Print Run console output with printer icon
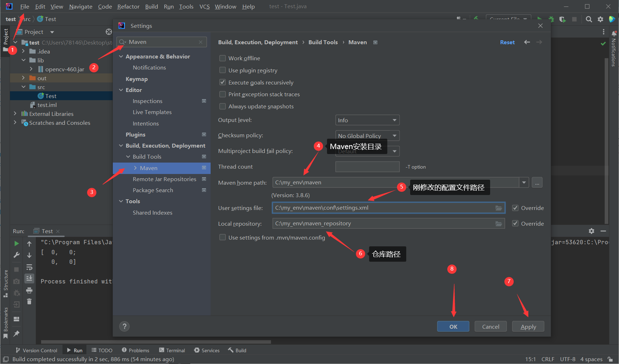Screen dimensions: 619x364 pos(29,290)
